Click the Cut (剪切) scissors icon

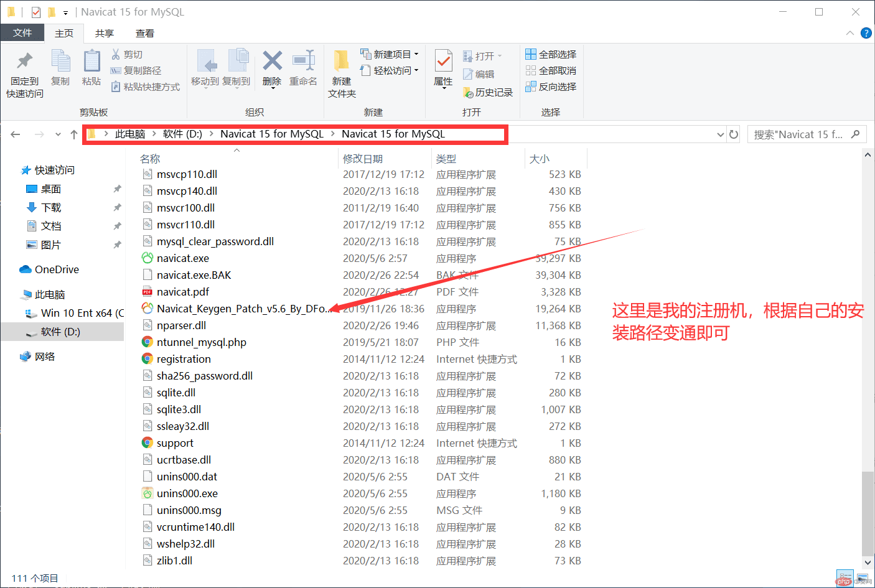coord(116,54)
